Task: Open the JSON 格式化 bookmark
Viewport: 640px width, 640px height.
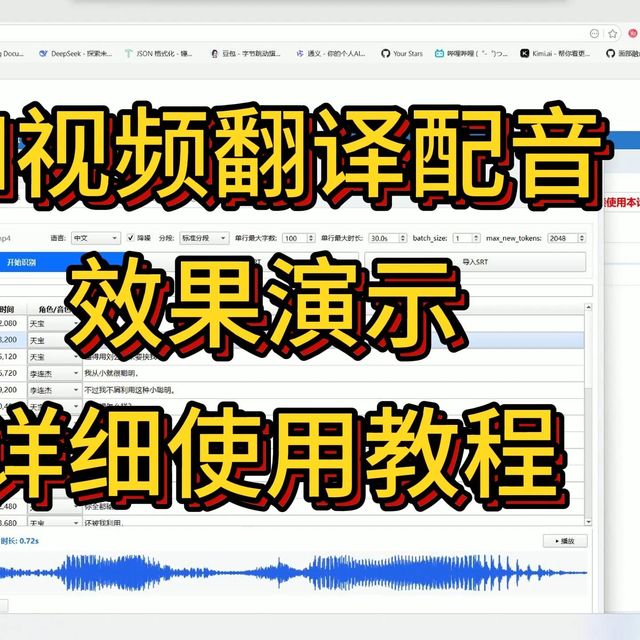Action: (159, 53)
